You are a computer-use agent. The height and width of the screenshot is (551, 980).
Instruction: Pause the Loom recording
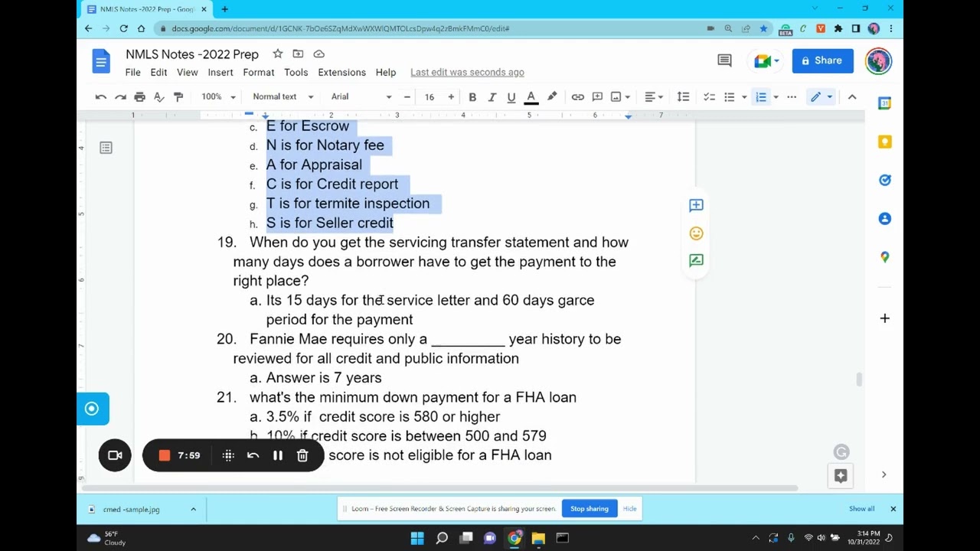pyautogui.click(x=278, y=455)
